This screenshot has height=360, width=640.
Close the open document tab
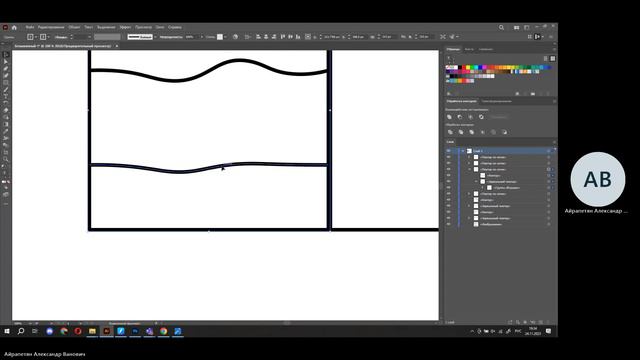[x=117, y=46]
